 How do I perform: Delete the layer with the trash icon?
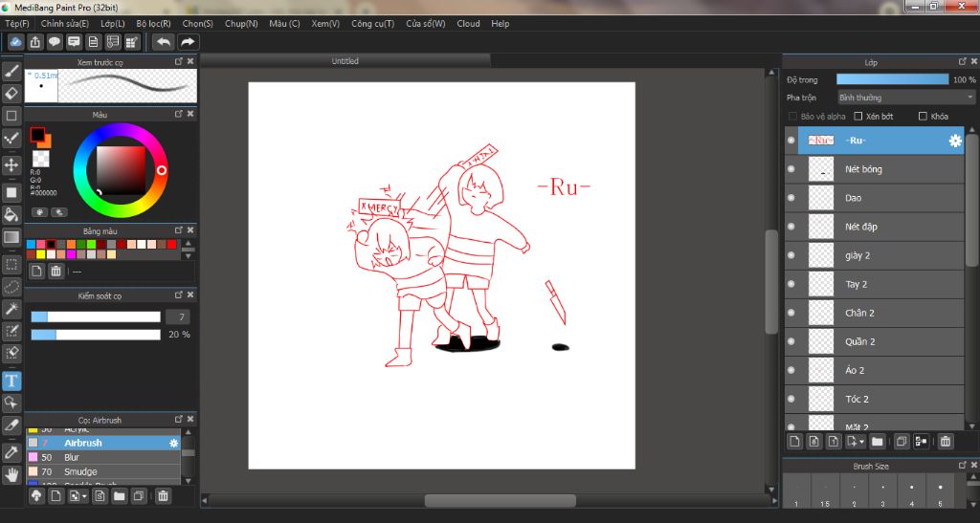(x=945, y=441)
